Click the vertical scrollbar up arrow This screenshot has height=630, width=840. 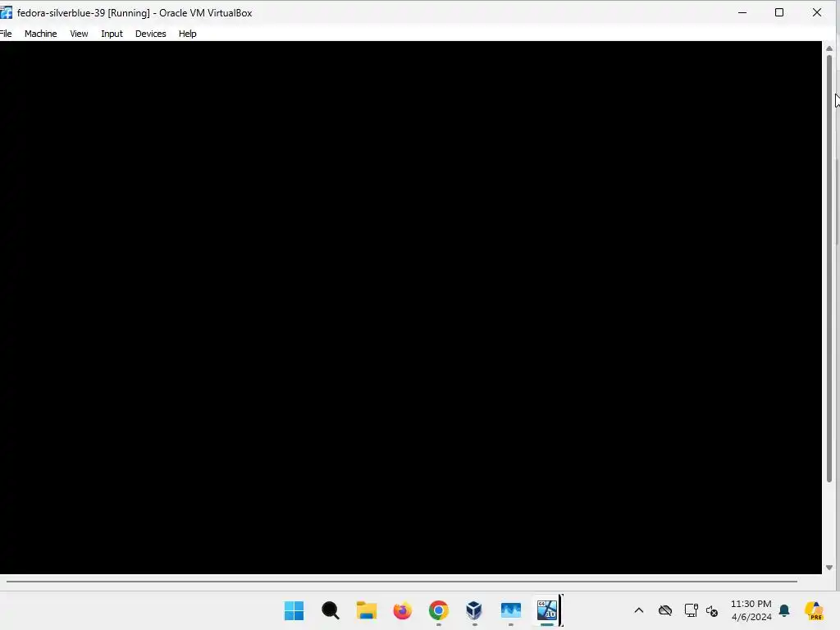829,48
